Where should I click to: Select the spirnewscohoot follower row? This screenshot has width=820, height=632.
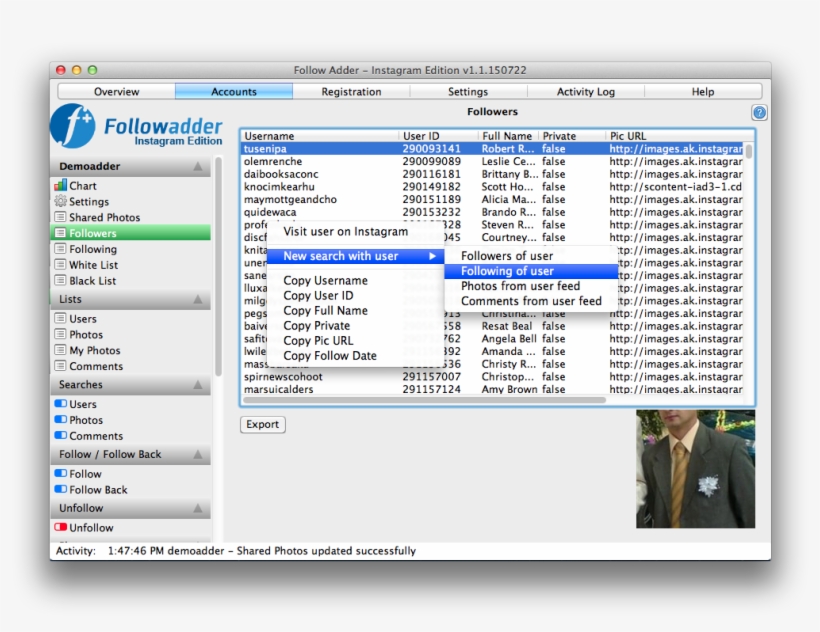point(492,377)
